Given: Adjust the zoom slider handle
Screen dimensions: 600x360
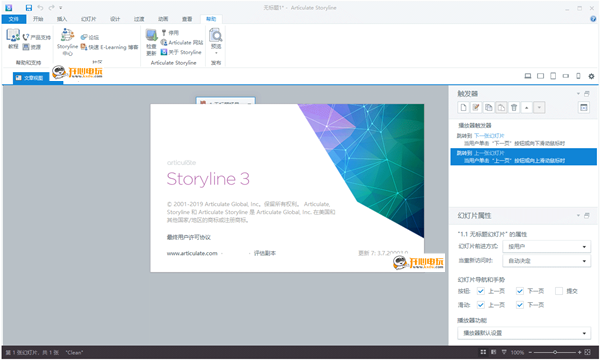Looking at the screenshot, I should (554, 352).
